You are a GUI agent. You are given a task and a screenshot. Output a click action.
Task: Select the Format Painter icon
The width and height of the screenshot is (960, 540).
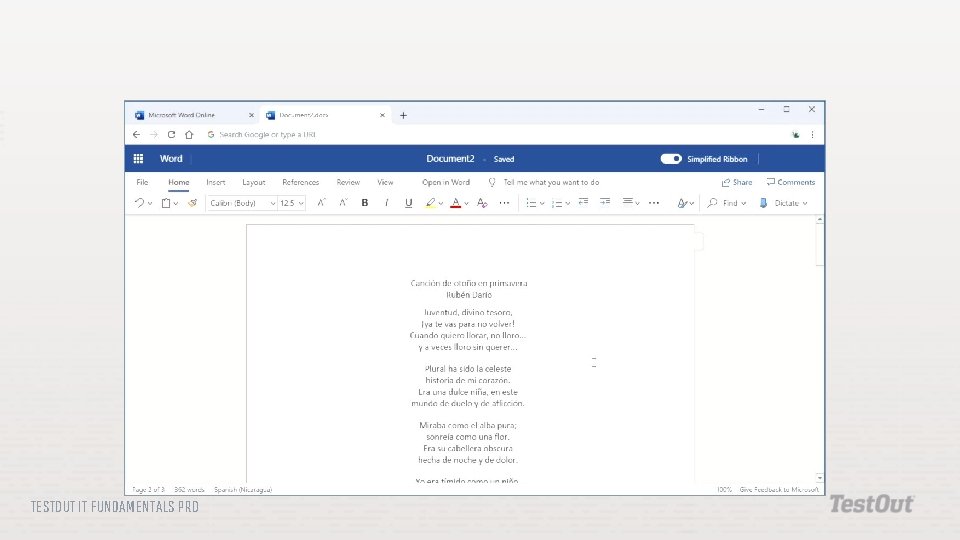tap(192, 203)
